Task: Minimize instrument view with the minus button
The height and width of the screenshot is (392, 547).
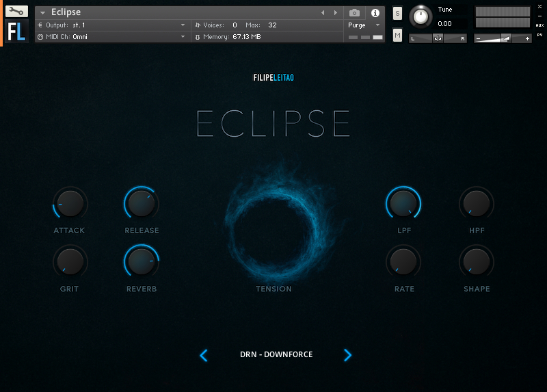Action: [539, 16]
